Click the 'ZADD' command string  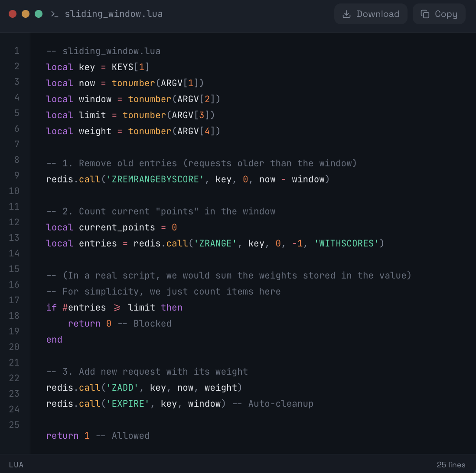[123, 388]
